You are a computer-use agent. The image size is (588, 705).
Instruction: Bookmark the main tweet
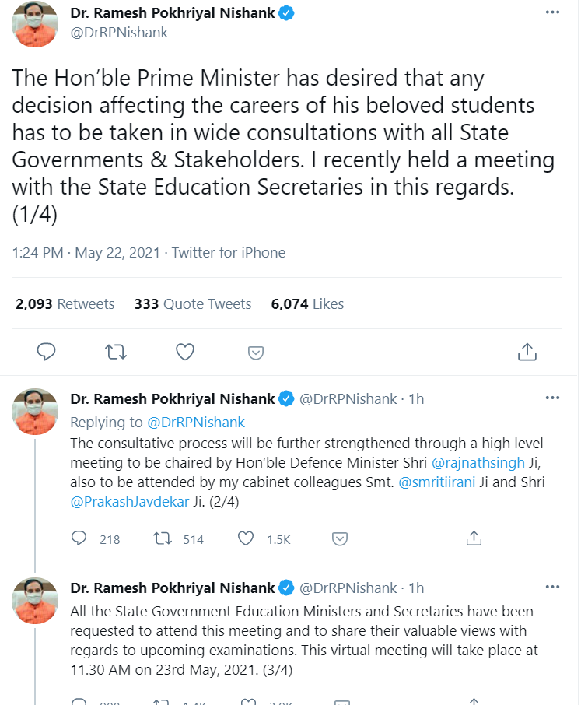click(255, 352)
